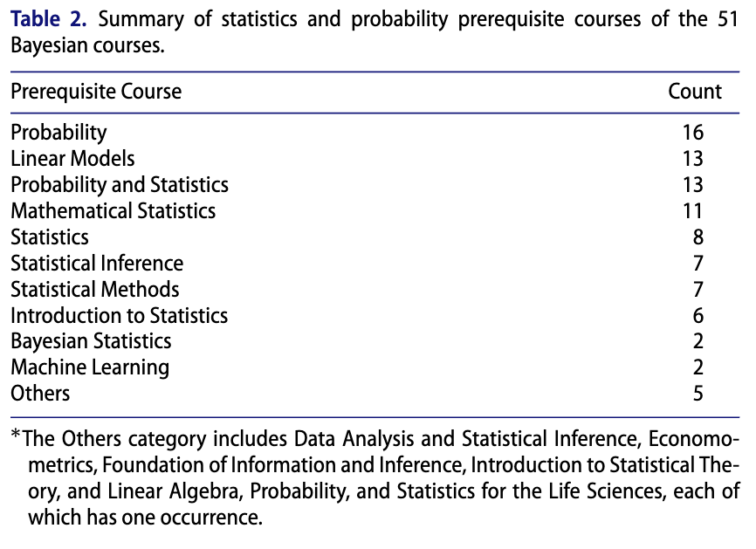Select the "Others" row label
The width and height of the screenshot is (756, 549).
(40, 394)
